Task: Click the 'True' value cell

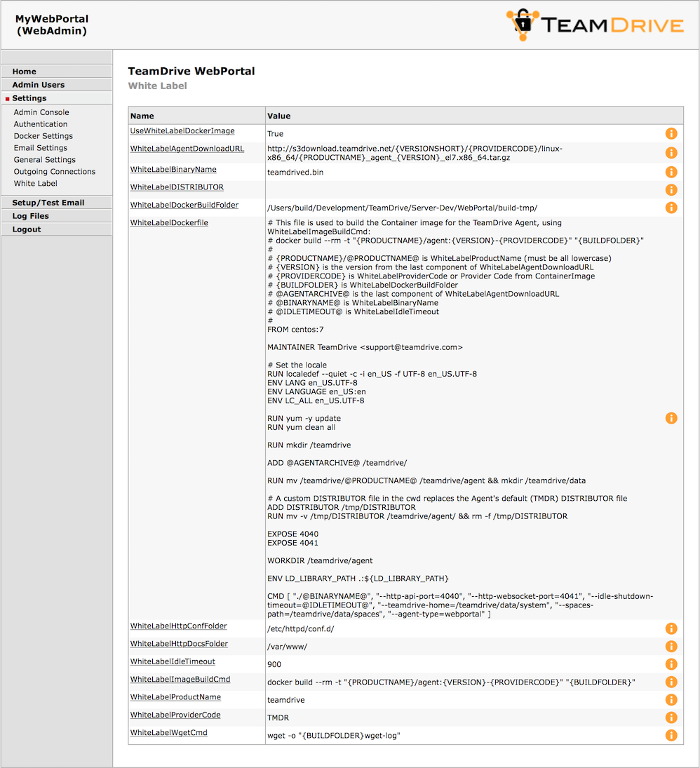Action: click(275, 134)
